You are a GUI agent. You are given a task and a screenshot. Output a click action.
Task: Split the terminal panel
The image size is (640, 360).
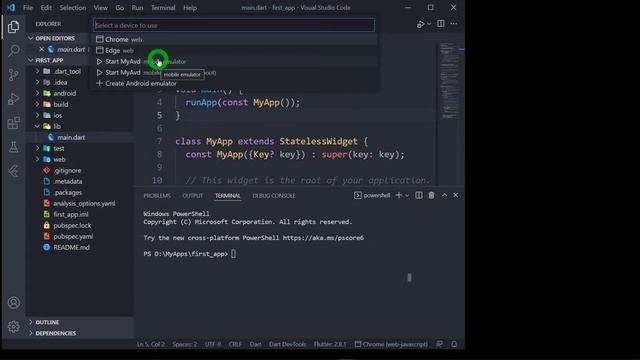click(419, 196)
